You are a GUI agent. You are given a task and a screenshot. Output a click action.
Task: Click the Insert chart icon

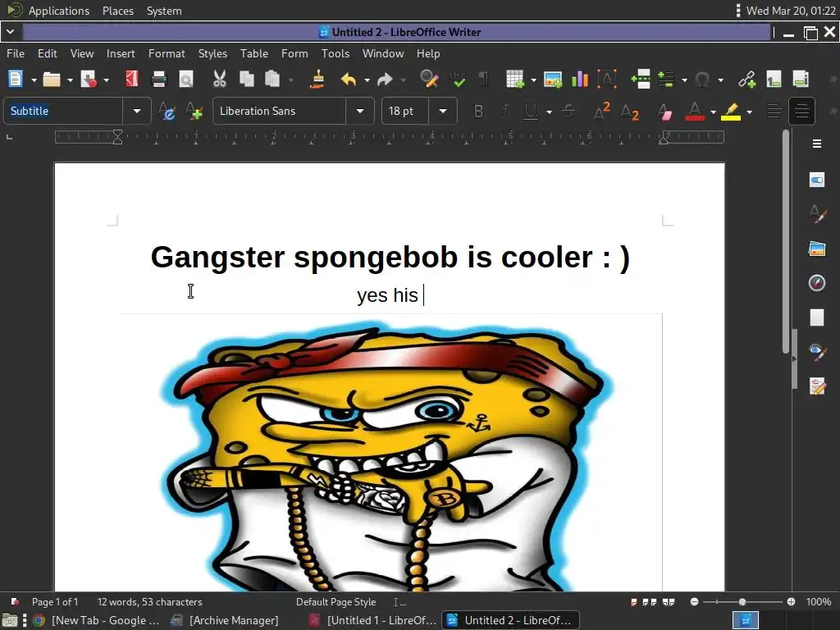click(x=580, y=80)
